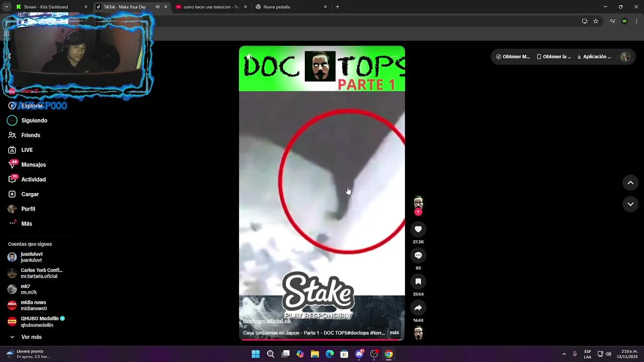This screenshot has width=644, height=362.
Task: Open Microsoft Store from taskbar
Action: [344, 354]
